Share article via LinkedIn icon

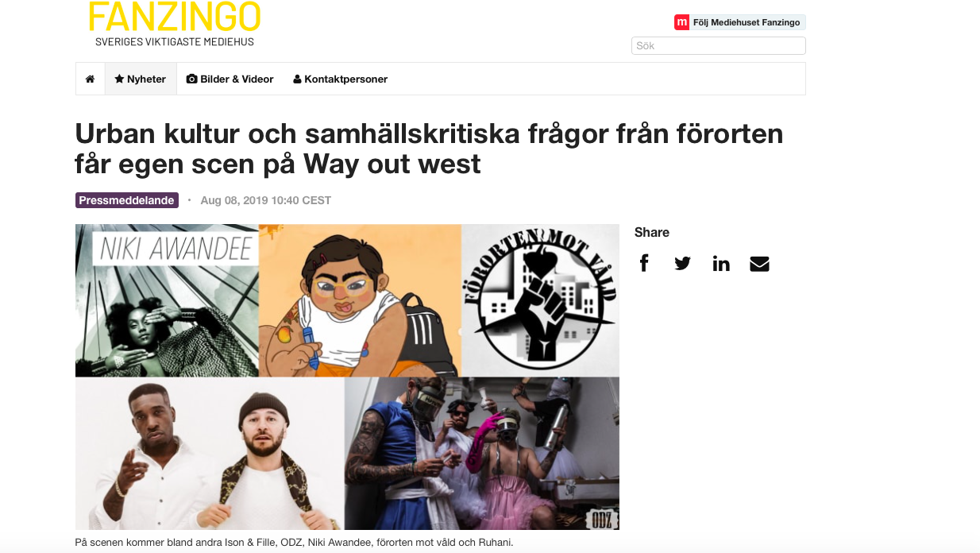[721, 264]
